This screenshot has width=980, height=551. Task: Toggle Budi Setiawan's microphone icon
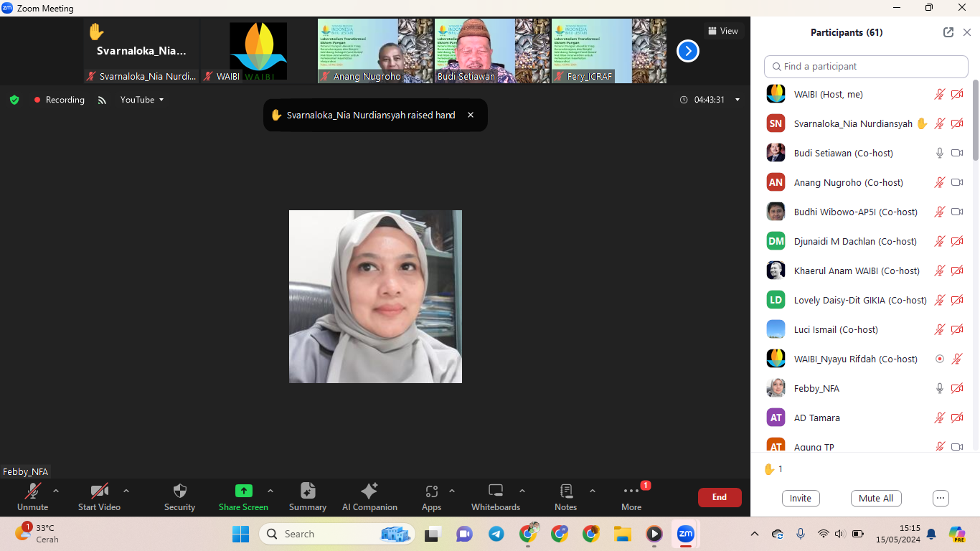tap(939, 153)
